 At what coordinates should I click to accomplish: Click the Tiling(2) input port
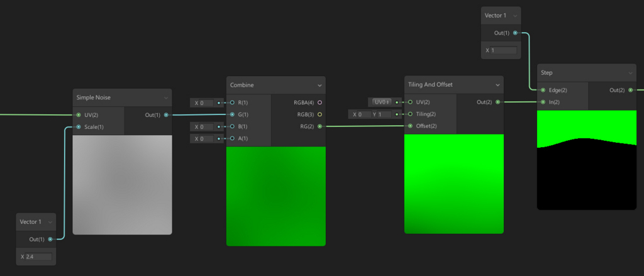coord(410,114)
